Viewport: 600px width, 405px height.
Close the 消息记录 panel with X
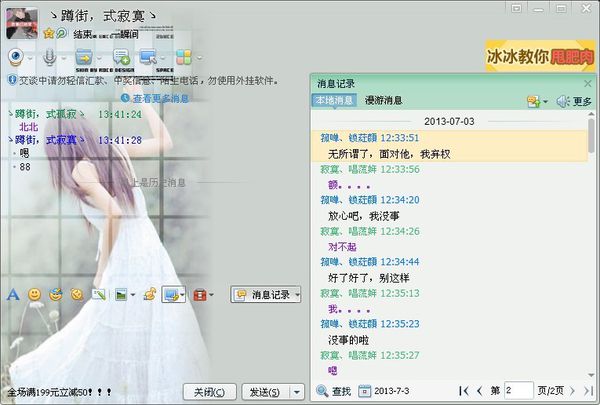588,83
